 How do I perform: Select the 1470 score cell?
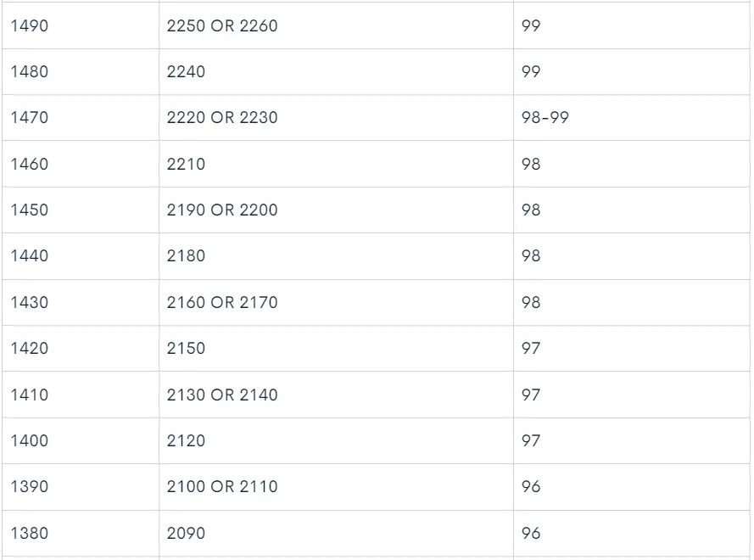point(30,118)
